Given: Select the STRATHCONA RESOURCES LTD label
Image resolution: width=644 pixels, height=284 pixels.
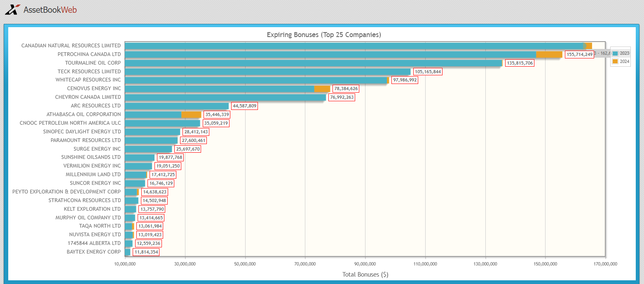Looking at the screenshot, I should pos(85,200).
